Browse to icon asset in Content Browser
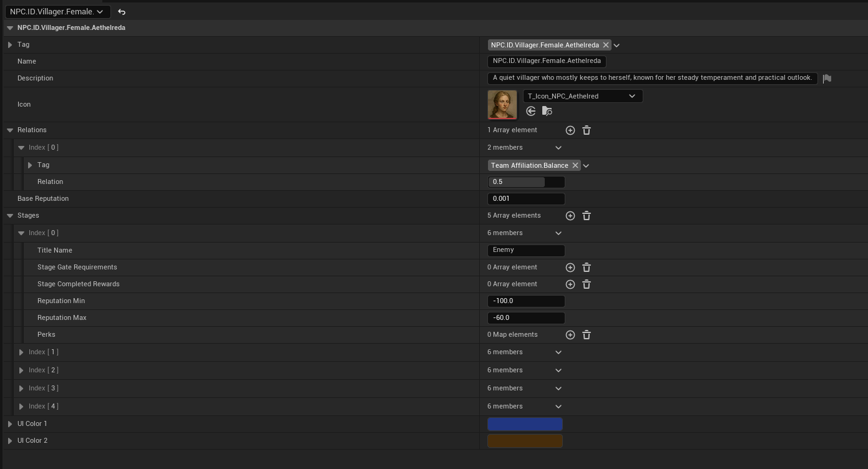 tap(547, 111)
